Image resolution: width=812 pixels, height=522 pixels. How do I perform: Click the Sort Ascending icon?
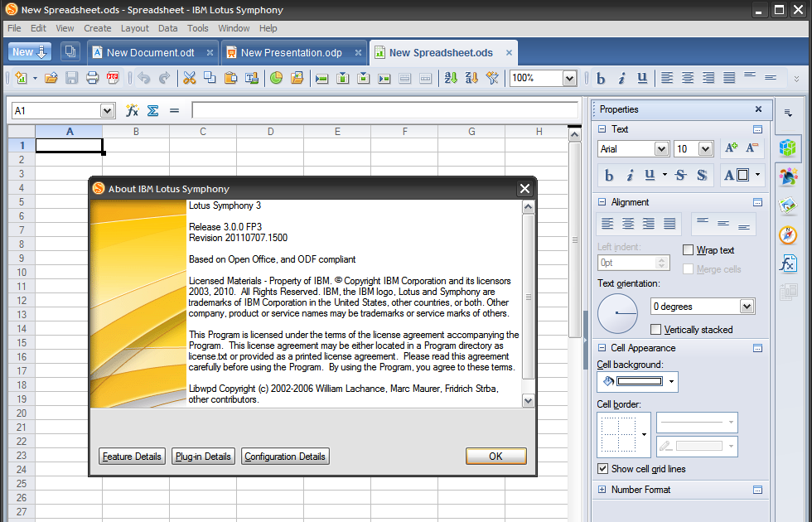pyautogui.click(x=451, y=78)
